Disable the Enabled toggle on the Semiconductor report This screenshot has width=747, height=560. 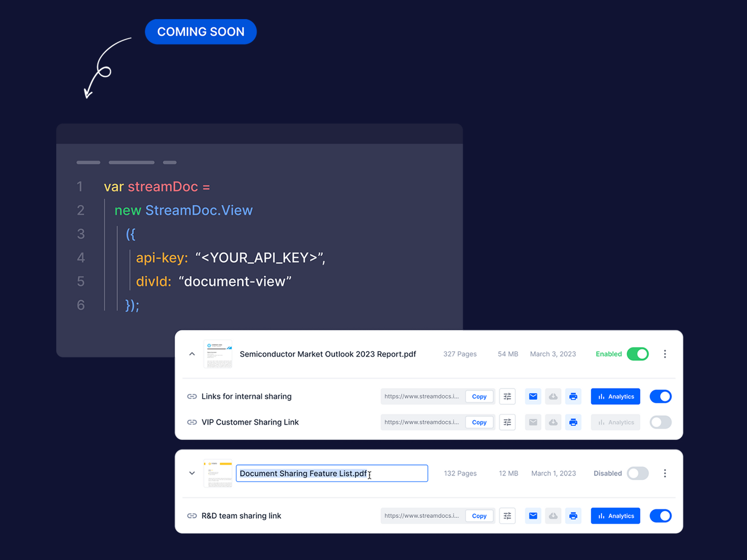[x=638, y=354]
